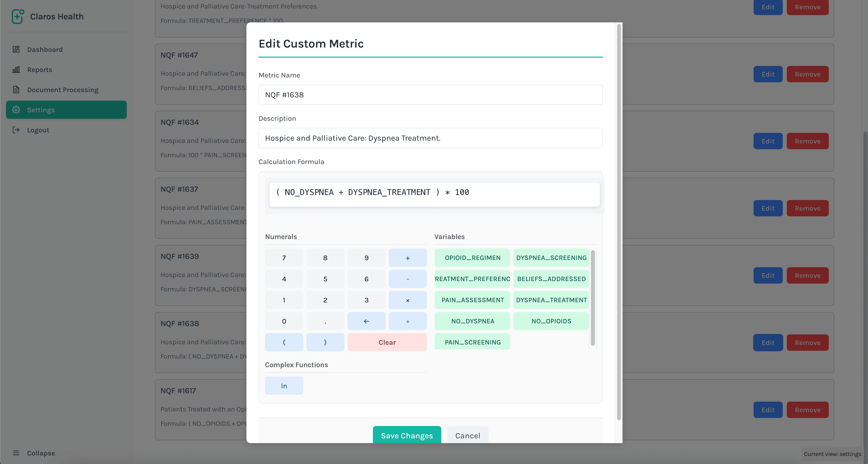This screenshot has width=868, height=464.
Task: Add the DYSPNEA_TREATMENT variable
Action: (x=551, y=300)
